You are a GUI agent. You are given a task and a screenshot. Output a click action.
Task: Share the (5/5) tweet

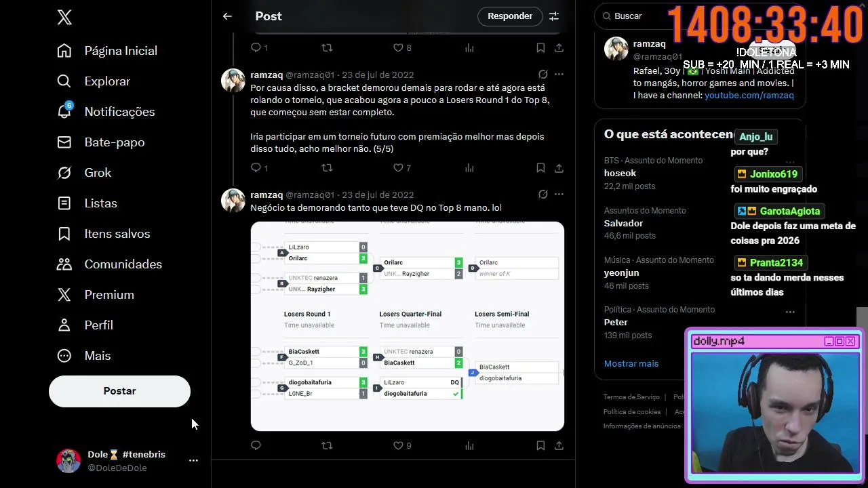pos(559,168)
